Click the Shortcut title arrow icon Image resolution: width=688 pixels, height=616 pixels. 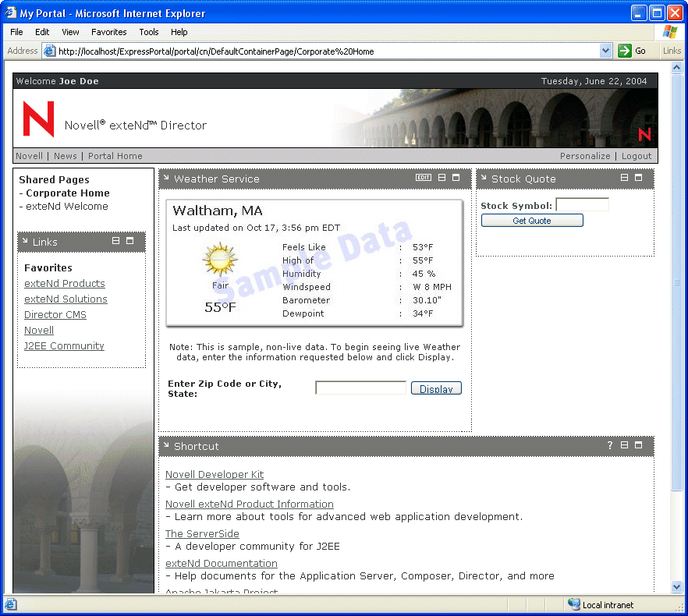166,445
